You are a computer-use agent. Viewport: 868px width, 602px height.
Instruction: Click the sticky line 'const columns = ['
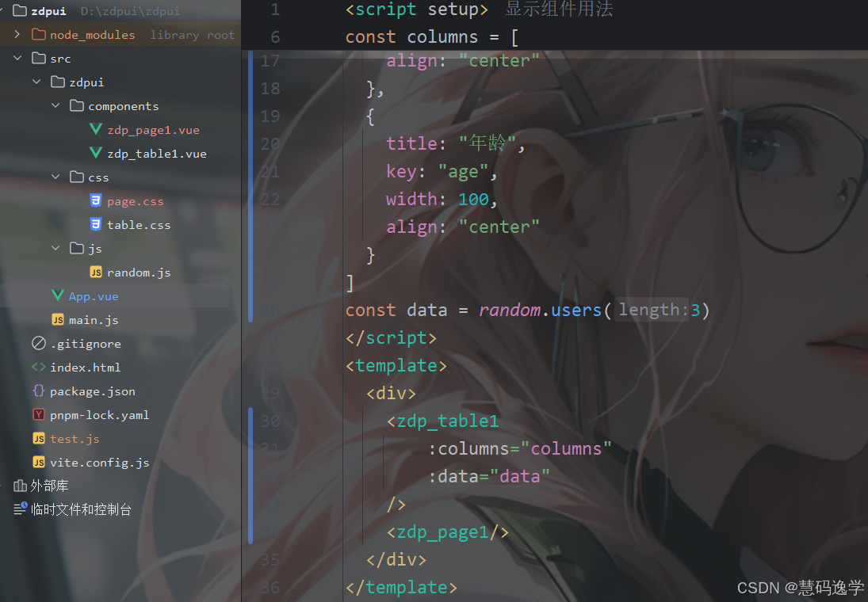pyautogui.click(x=432, y=37)
